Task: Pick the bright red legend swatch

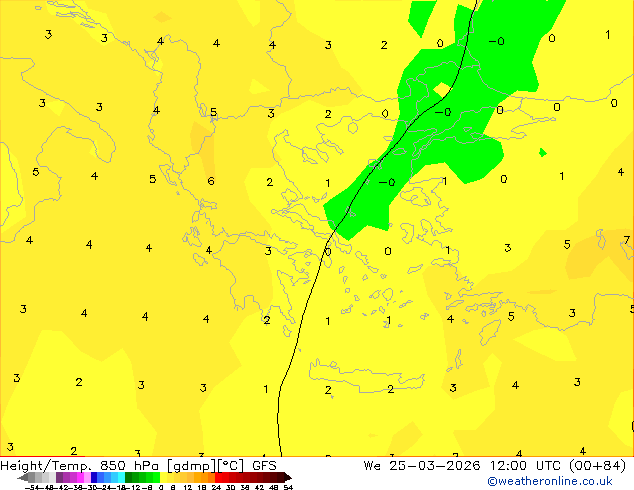Action: click(218, 477)
